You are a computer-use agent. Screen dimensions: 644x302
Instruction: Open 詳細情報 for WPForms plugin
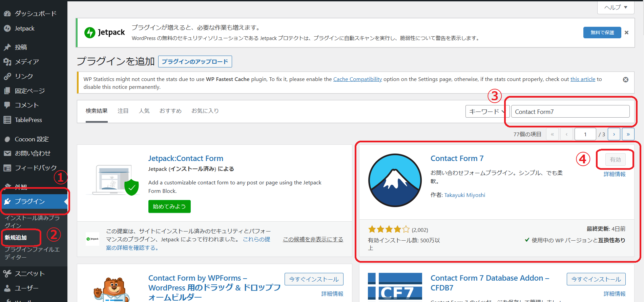click(332, 294)
